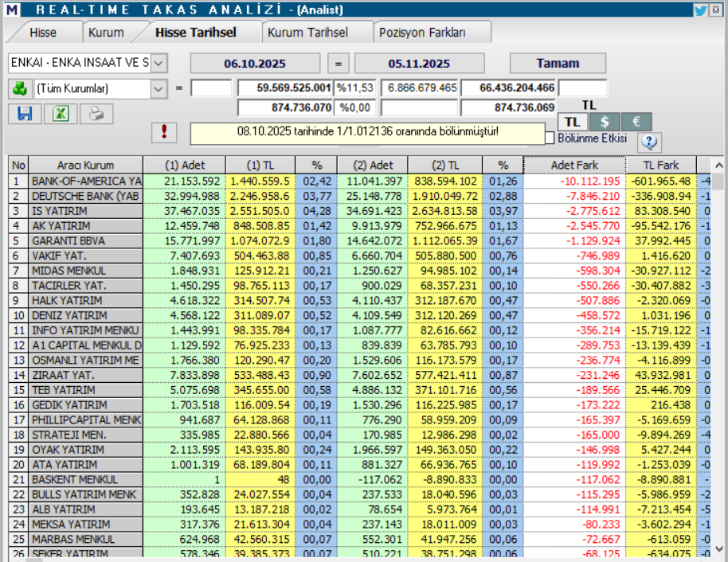728x562 pixels.
Task: Select TL currency button
Action: coord(572,122)
